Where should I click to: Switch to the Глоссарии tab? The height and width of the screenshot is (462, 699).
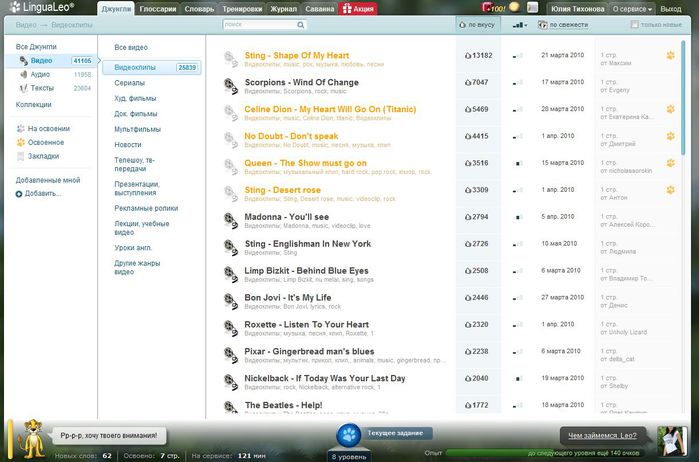point(158,8)
